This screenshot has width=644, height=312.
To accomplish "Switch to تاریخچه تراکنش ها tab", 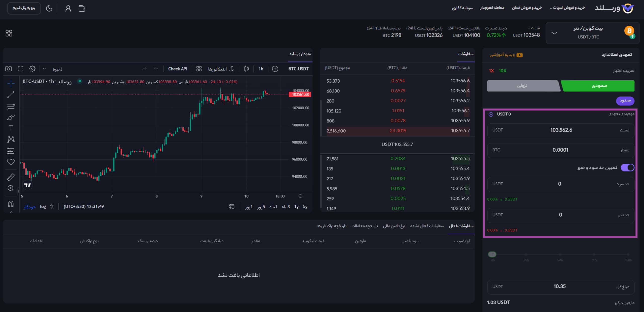I will tap(331, 226).
